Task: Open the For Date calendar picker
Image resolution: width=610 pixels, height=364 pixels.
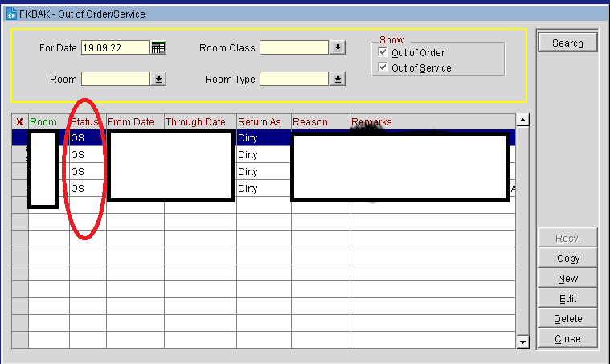Action: click(x=158, y=48)
